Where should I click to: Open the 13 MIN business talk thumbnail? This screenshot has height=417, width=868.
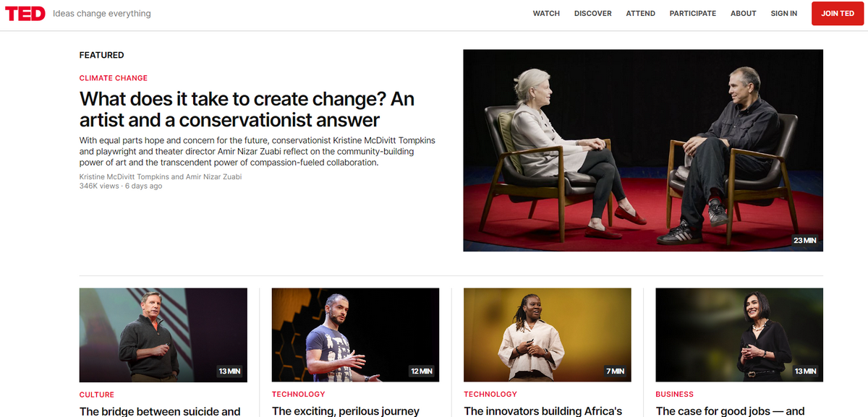739,335
